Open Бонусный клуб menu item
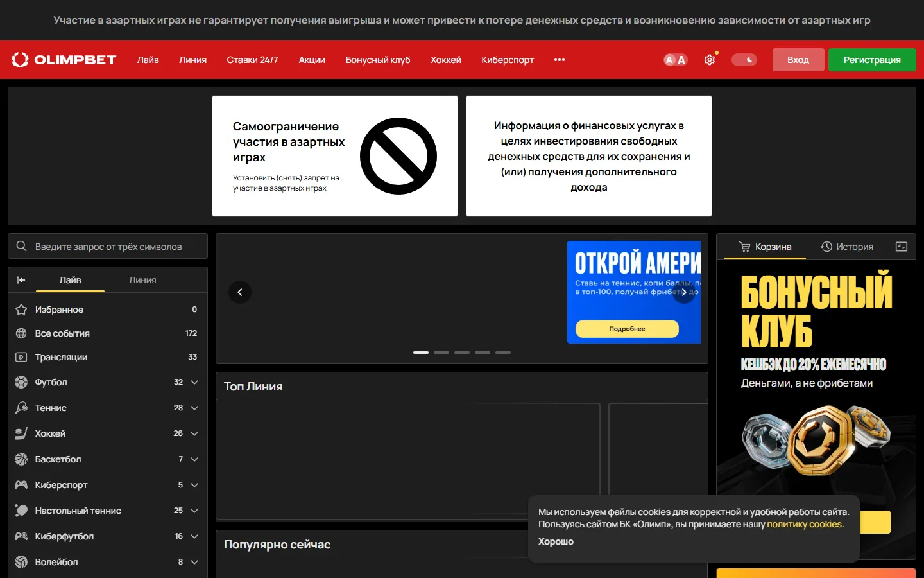 [x=378, y=60]
